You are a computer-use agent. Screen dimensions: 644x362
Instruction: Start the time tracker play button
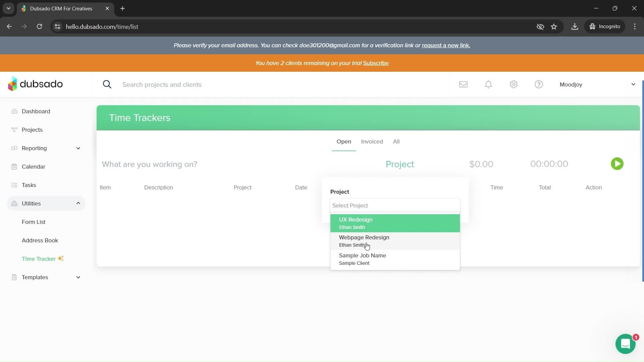(x=617, y=164)
